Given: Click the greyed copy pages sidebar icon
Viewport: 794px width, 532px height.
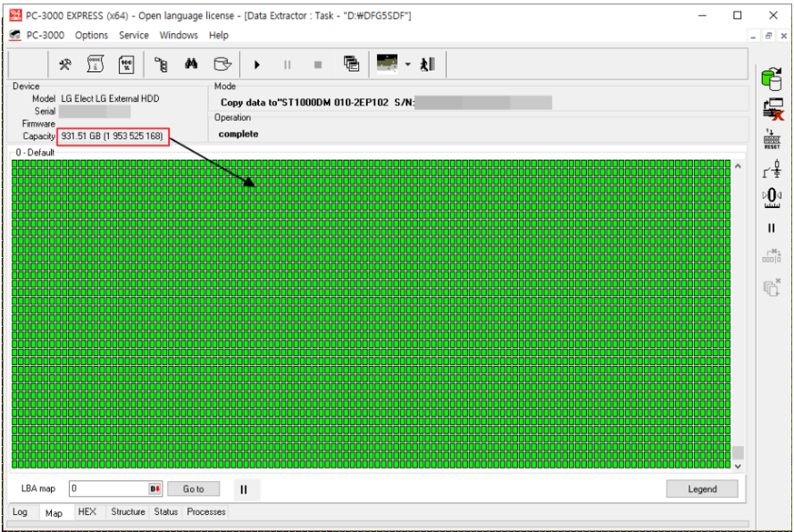Looking at the screenshot, I should 772,287.
